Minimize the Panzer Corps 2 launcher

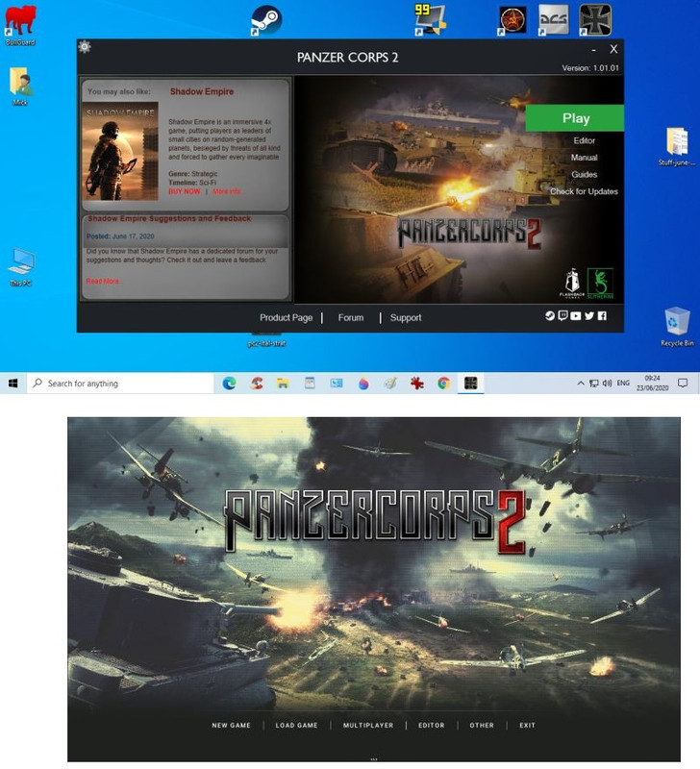pos(593,50)
